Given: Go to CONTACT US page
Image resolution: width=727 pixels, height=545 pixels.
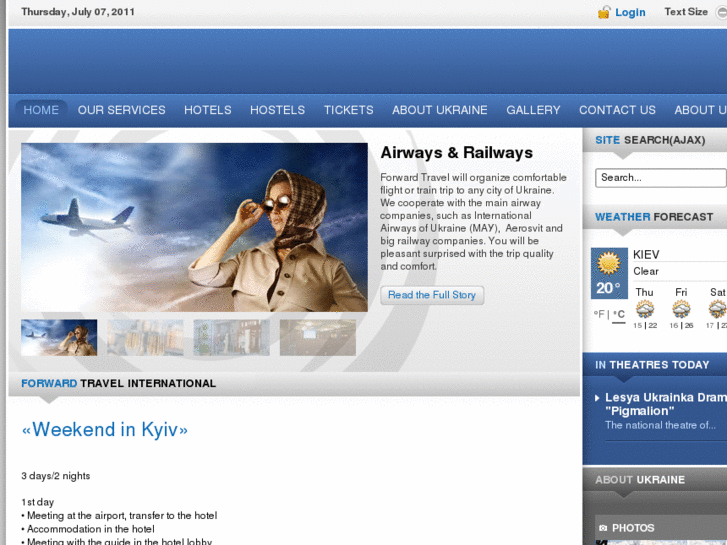Looking at the screenshot, I should click(x=617, y=110).
